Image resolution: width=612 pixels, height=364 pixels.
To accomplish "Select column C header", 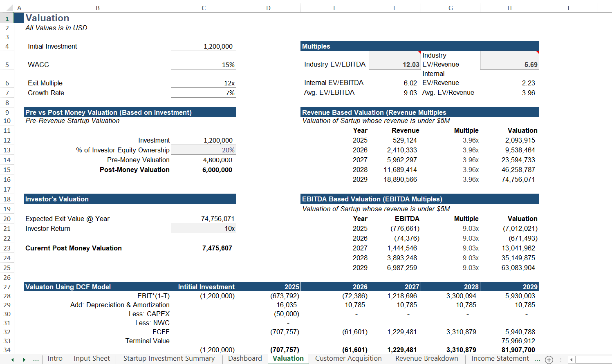I will [x=204, y=8].
